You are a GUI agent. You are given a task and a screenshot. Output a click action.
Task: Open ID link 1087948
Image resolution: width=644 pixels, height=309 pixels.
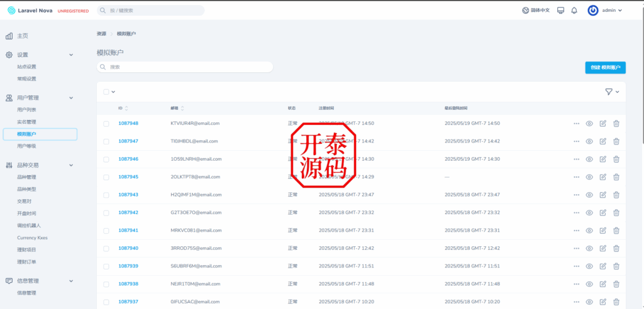click(x=128, y=123)
